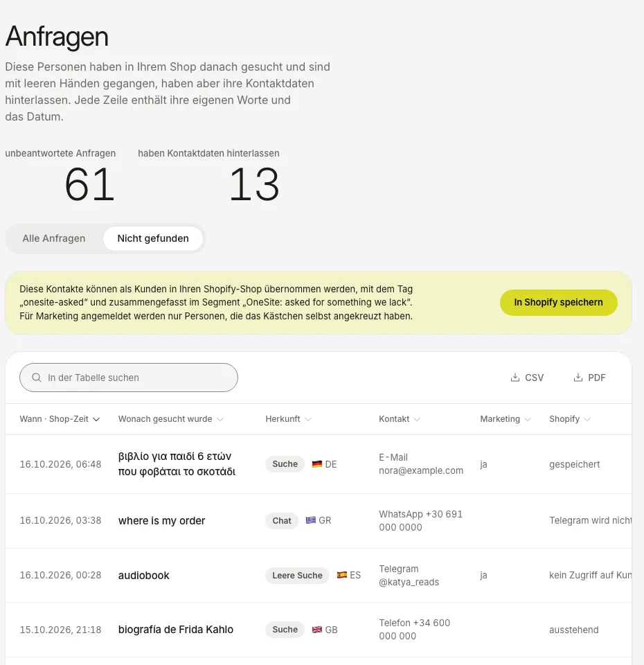
Task: Click the 'Suche' badge in nora's row
Action: [285, 464]
